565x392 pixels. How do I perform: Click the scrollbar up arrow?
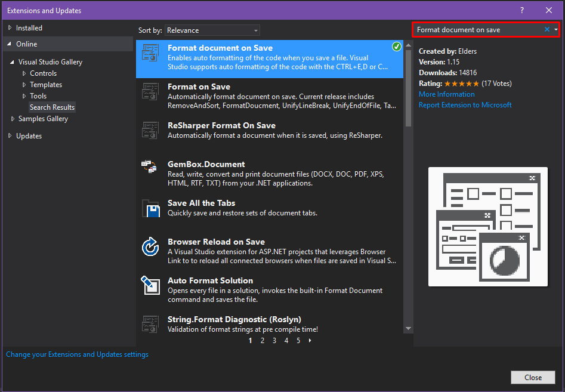click(408, 45)
